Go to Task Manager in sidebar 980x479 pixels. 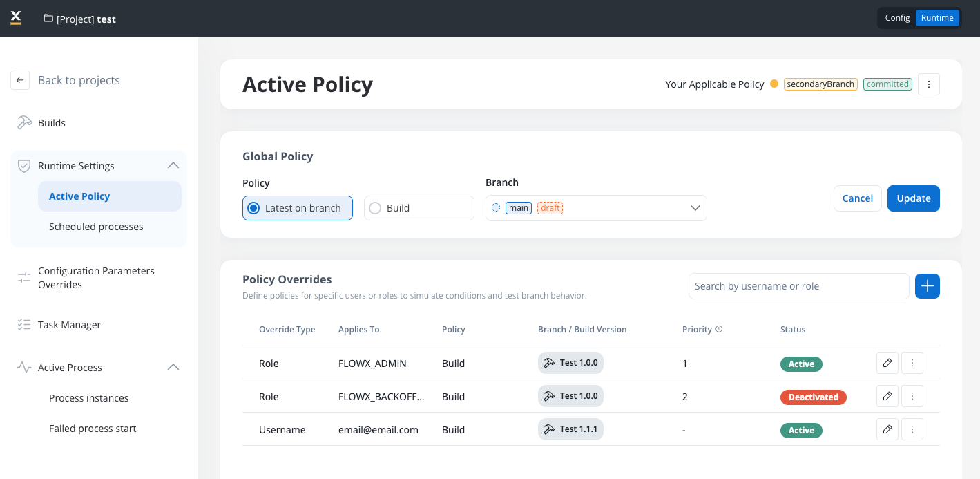69,325
